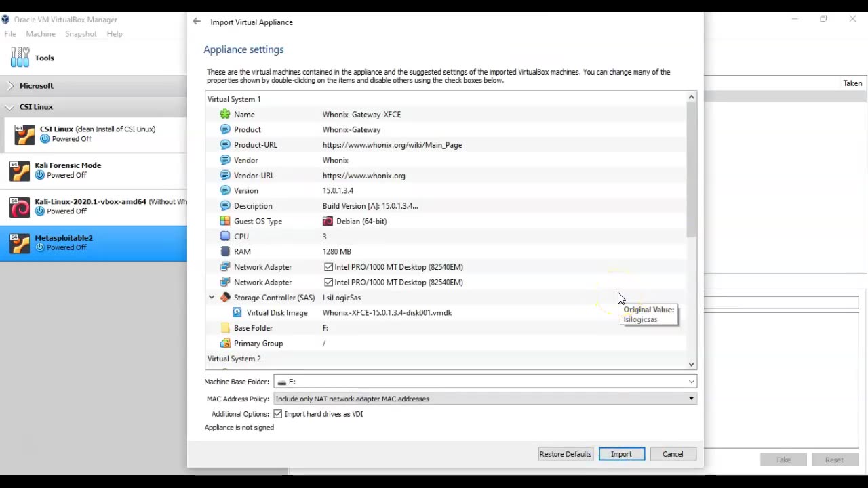Click the Vendor-URL row icon
The height and width of the screenshot is (488, 868).
(x=225, y=176)
